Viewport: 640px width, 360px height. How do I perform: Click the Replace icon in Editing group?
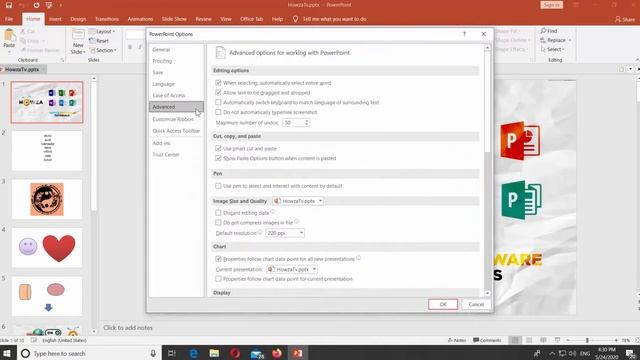pyautogui.click(x=543, y=40)
